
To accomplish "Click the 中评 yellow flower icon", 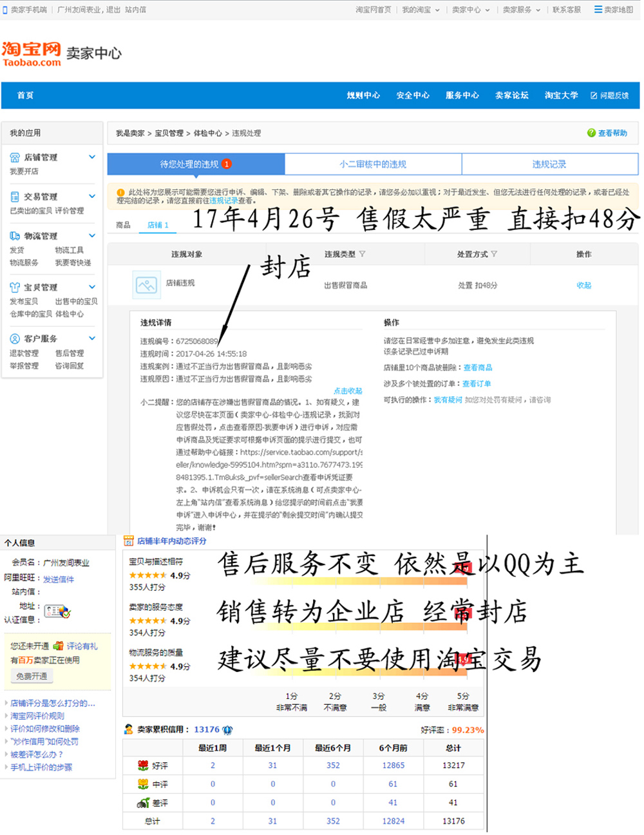I will (x=144, y=784).
